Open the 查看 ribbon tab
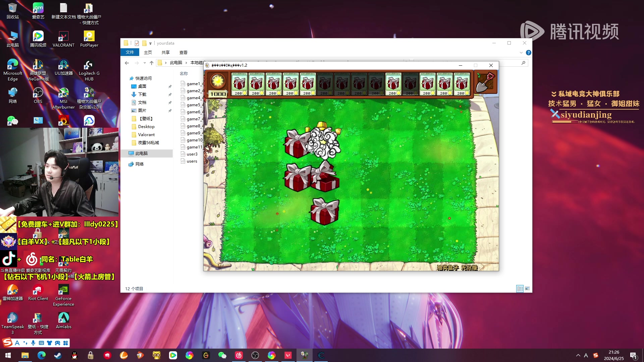 coord(183,52)
